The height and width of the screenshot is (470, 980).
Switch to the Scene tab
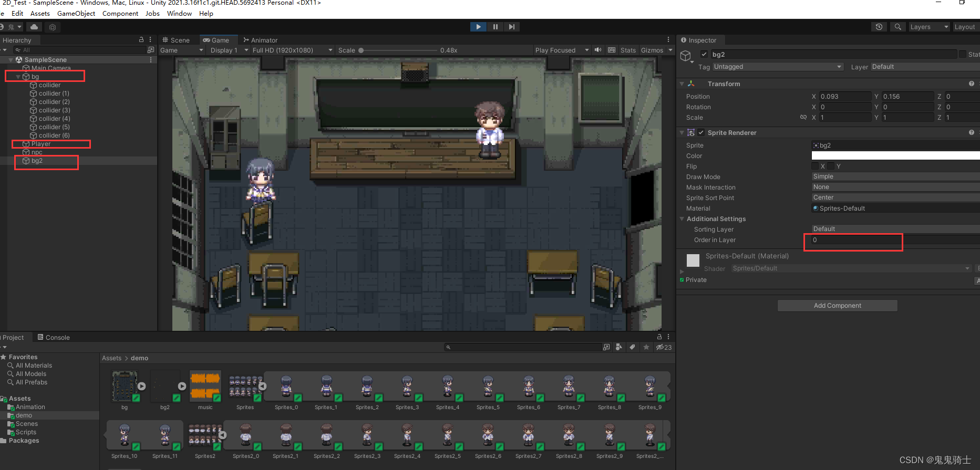[x=176, y=40]
